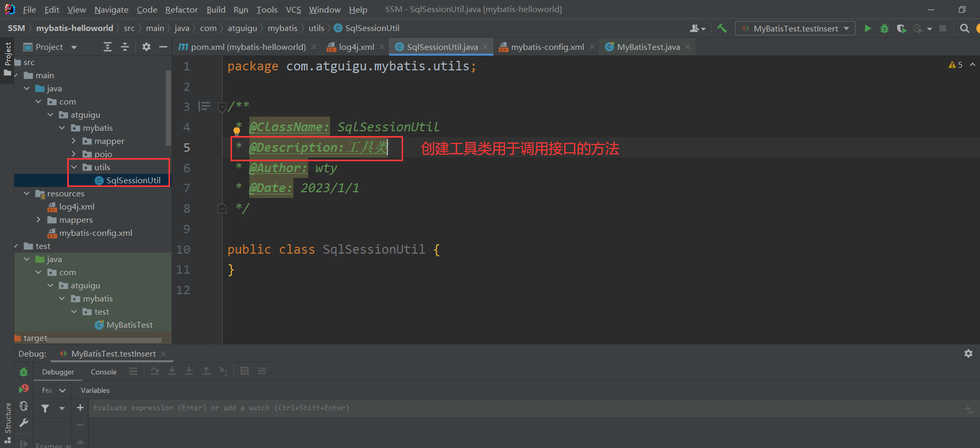Click the Profile run icon in toolbar
The width and height of the screenshot is (980, 448).
918,28
